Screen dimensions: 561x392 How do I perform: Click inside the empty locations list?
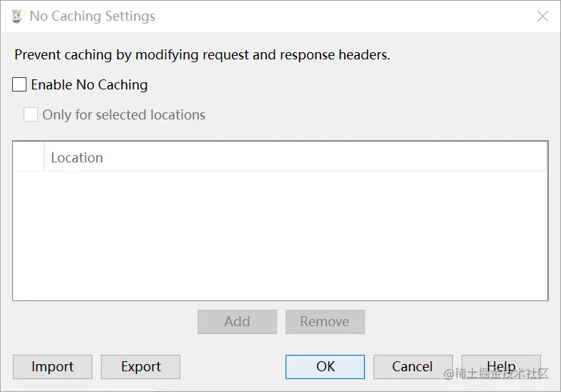pyautogui.click(x=280, y=236)
